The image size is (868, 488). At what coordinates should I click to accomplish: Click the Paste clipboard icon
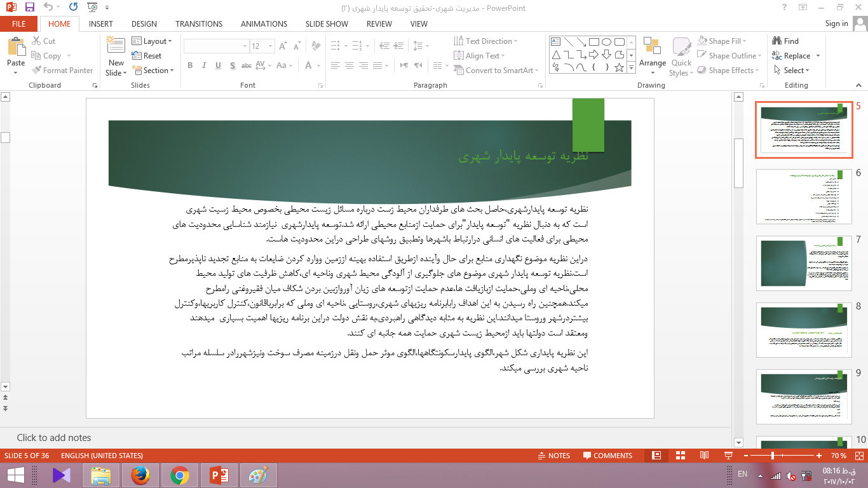[16, 47]
